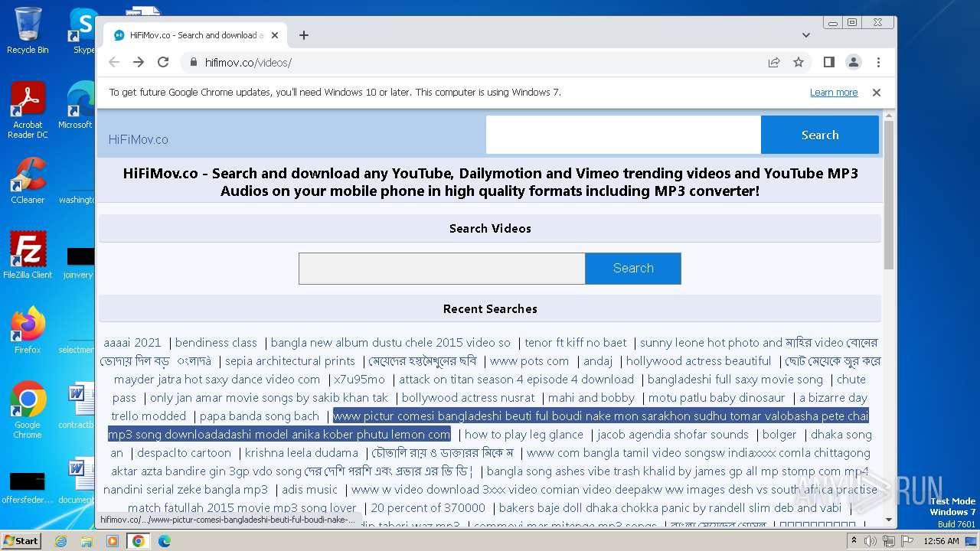
Task: Launch Internet Explorer from the taskbar
Action: point(60,541)
